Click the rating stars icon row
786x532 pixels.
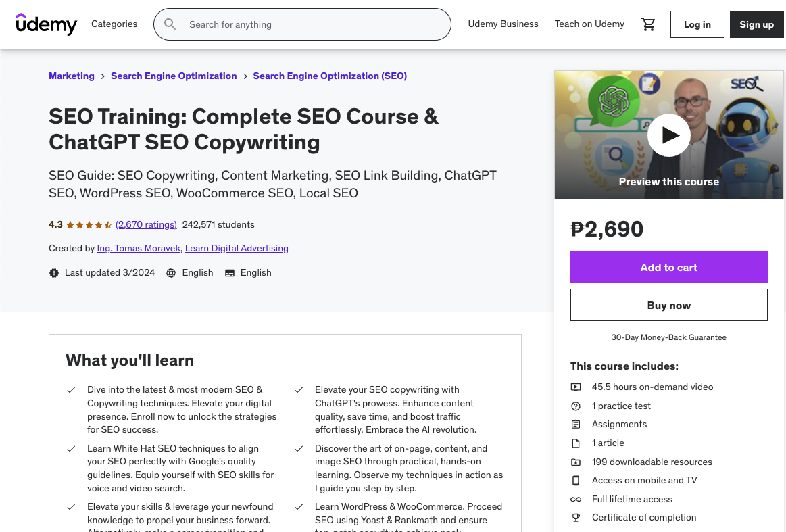(x=89, y=225)
